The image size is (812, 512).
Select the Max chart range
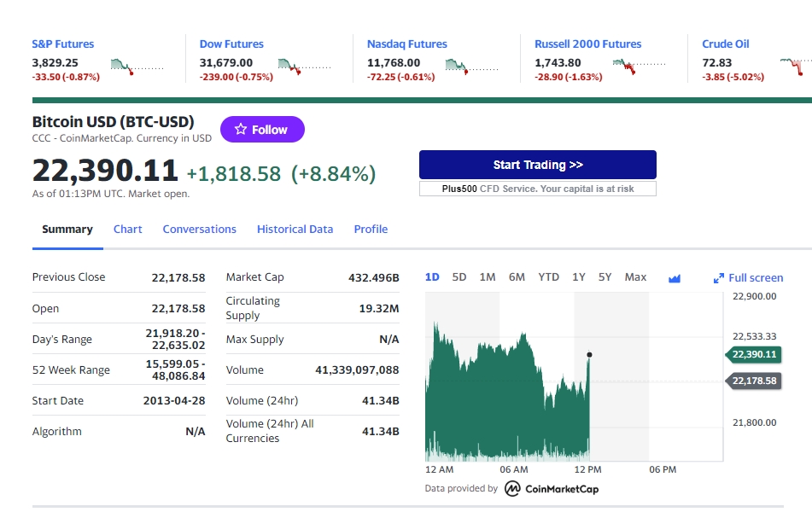click(635, 277)
